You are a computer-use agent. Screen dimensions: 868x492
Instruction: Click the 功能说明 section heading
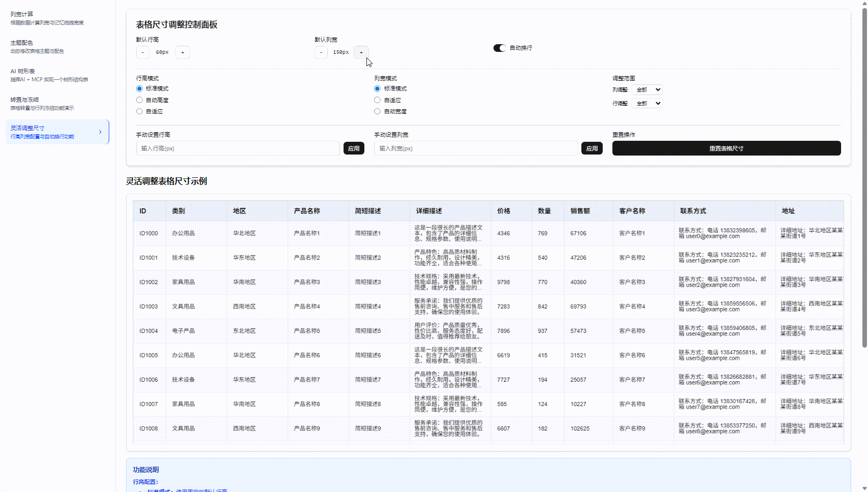146,470
